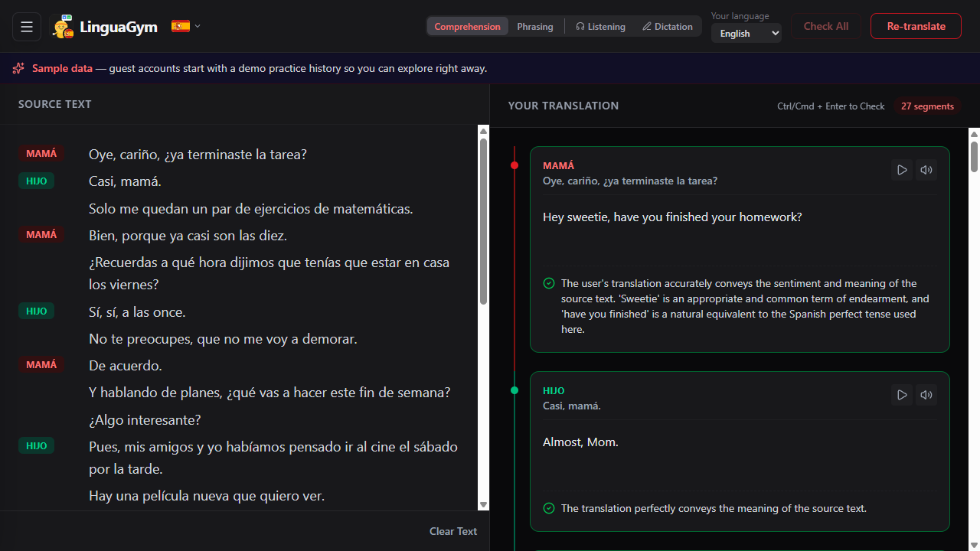Click the translation panel scroll-up arrow
Screen dimensions: 980x551
(974, 134)
